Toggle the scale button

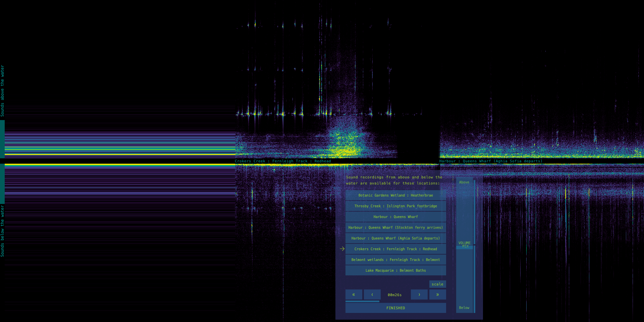tap(437, 284)
